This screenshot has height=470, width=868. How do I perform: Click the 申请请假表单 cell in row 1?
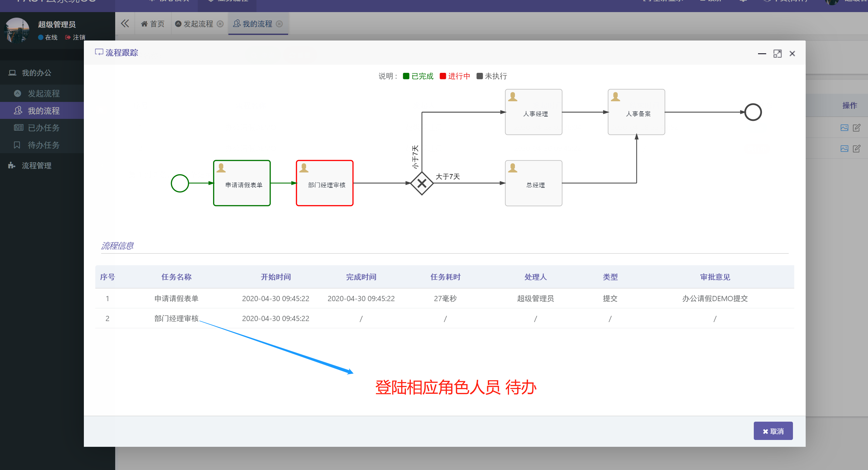point(176,299)
